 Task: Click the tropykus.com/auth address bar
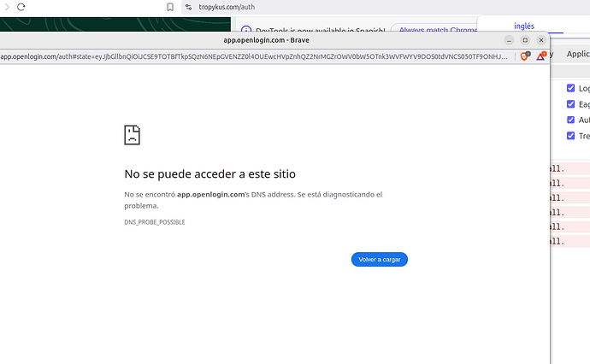click(x=384, y=7)
